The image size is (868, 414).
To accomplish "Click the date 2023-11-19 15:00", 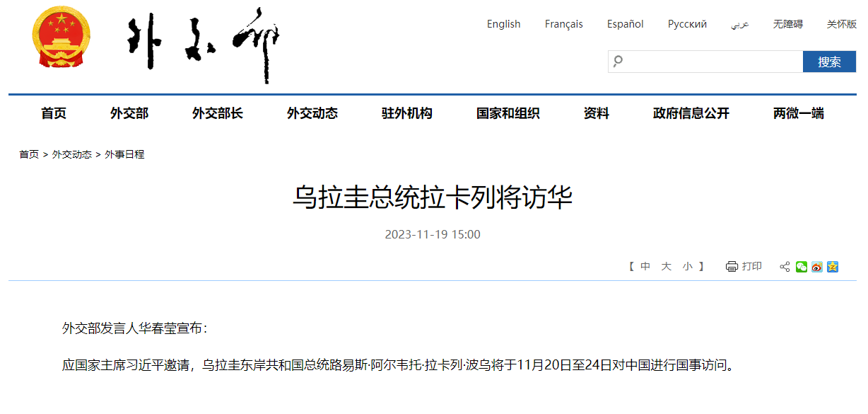I will (433, 234).
